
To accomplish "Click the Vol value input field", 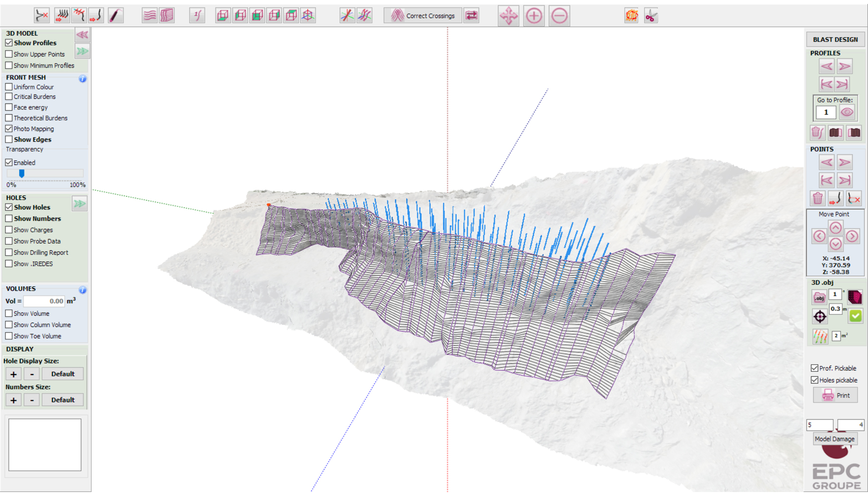I will 44,301.
